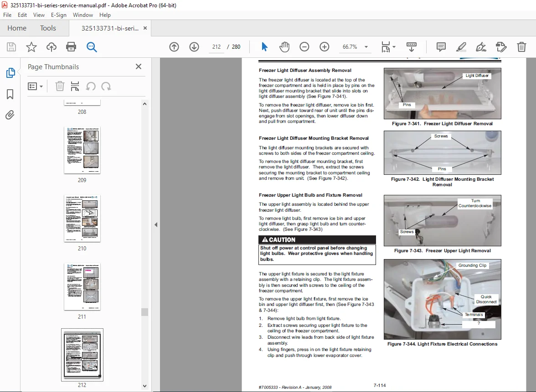Click the 'Freezer Light Diffuser Assembly Removal' heading

point(305,70)
